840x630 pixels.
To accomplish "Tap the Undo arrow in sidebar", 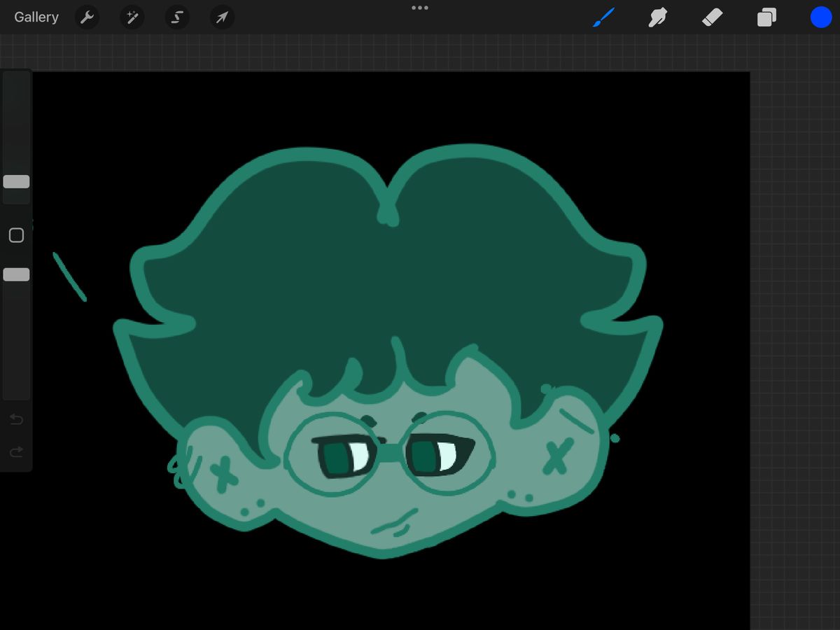I will tap(16, 419).
